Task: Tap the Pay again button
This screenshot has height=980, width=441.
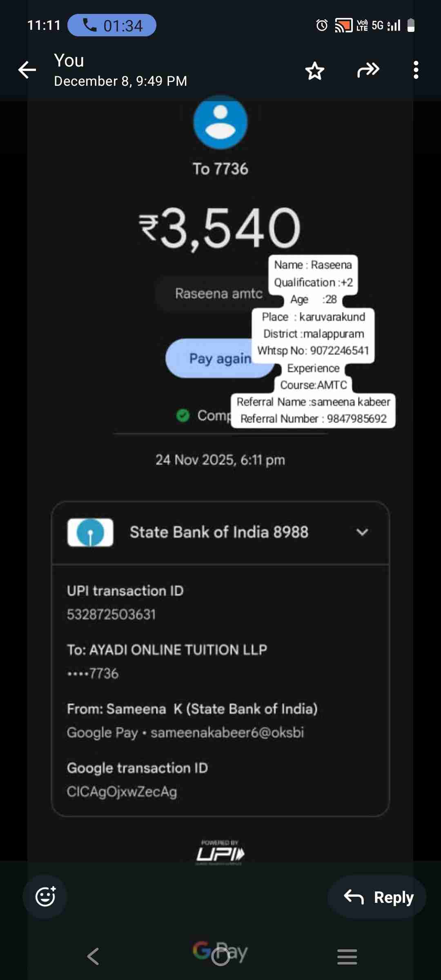Action: [x=220, y=358]
